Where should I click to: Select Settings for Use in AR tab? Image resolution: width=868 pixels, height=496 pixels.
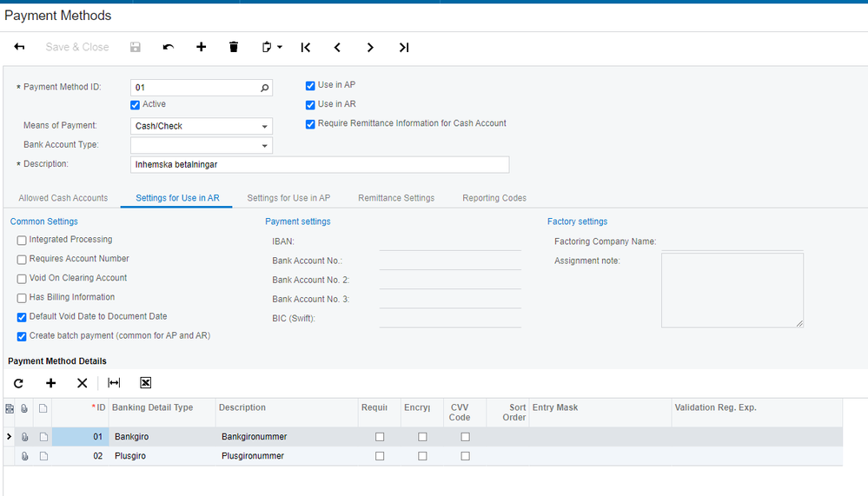point(177,198)
